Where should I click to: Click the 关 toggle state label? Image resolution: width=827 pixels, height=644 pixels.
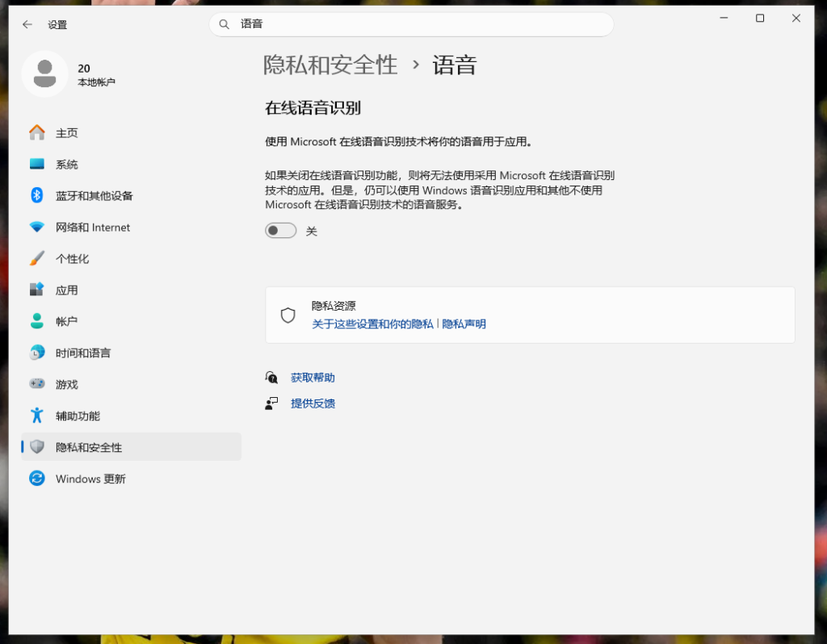click(312, 232)
